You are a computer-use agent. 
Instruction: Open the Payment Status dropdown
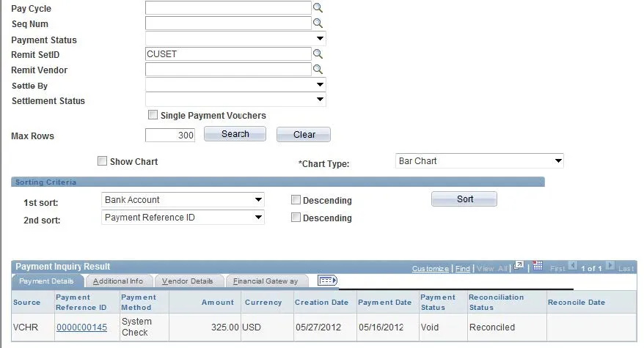pyautogui.click(x=235, y=39)
